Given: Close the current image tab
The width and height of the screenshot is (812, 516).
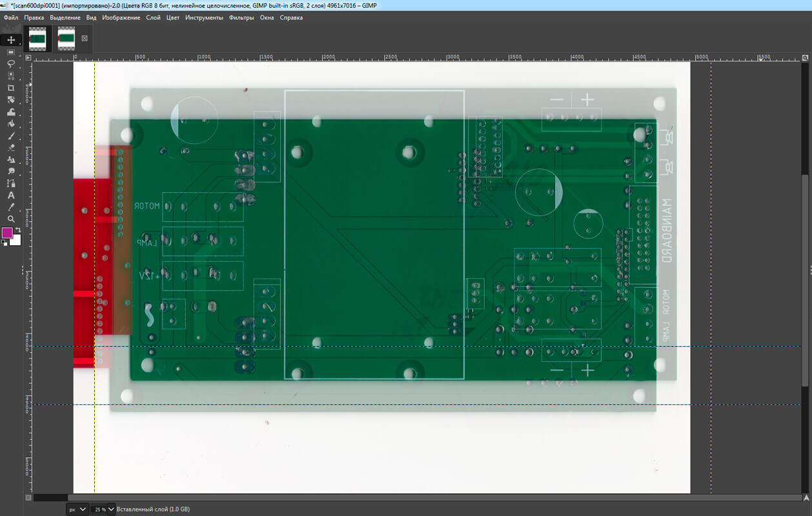Looking at the screenshot, I should coord(84,39).
